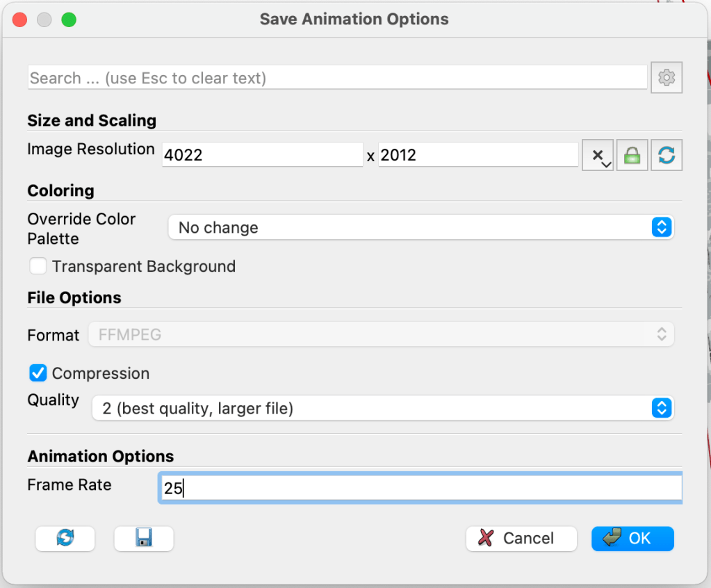Click the grey minimize window button

(x=44, y=19)
